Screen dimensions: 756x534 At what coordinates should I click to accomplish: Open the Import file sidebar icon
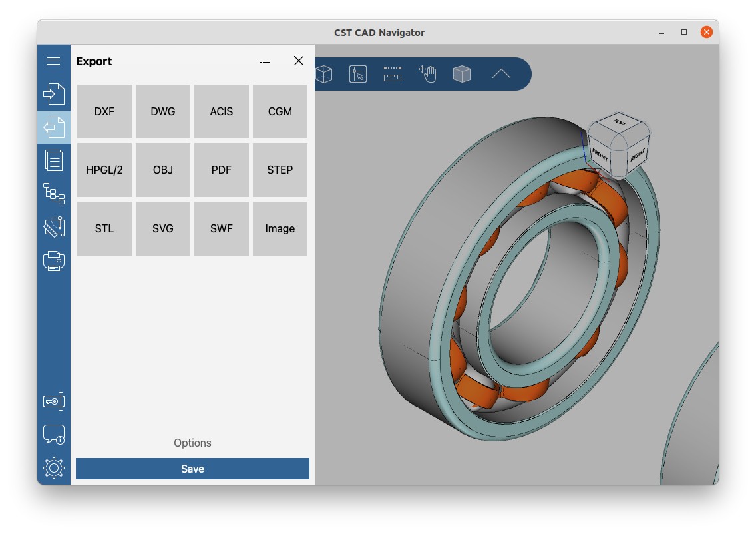pyautogui.click(x=53, y=94)
